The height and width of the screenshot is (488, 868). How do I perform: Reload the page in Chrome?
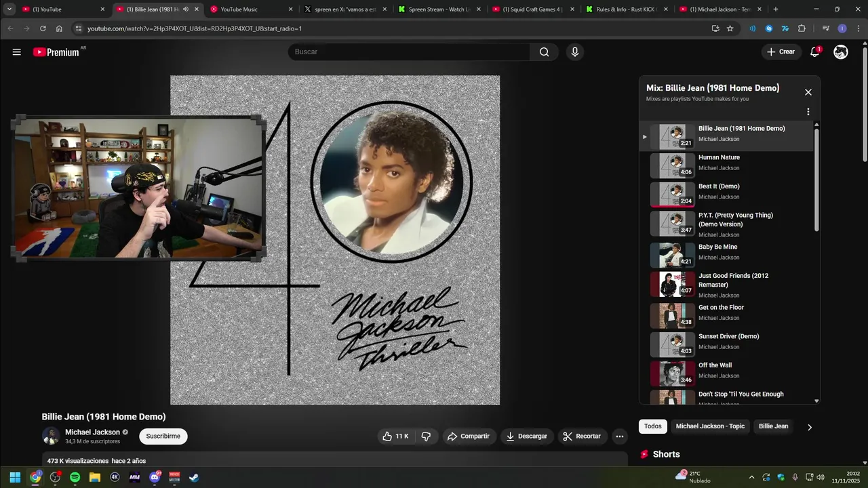point(43,28)
